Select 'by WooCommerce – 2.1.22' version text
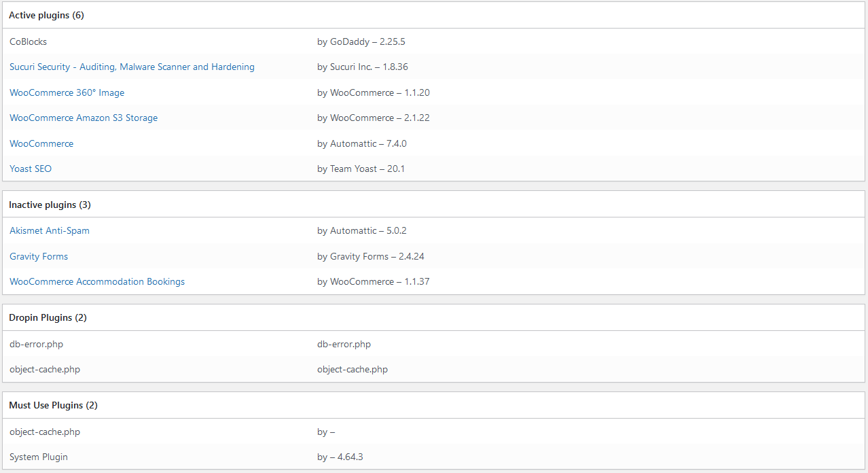This screenshot has width=868, height=473. click(373, 118)
